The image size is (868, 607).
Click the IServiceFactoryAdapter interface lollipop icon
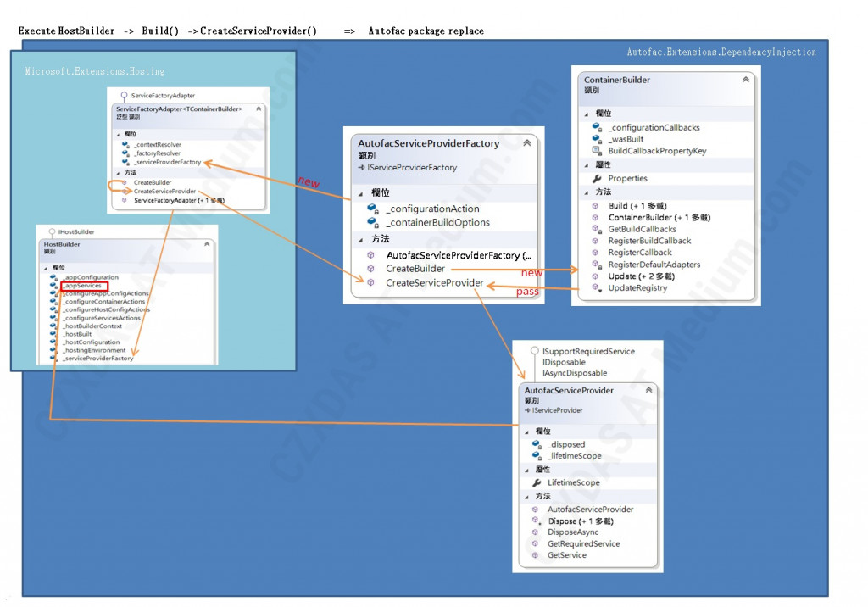coord(124,97)
